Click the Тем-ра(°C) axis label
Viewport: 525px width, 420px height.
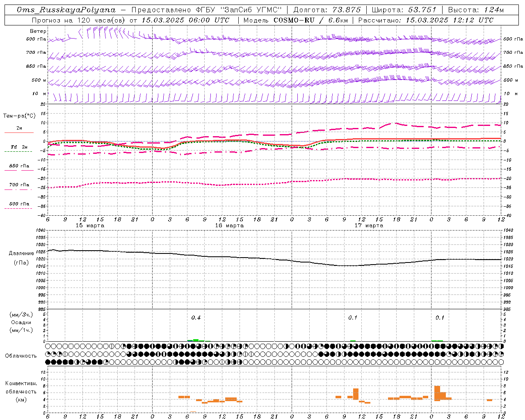[x=19, y=116]
